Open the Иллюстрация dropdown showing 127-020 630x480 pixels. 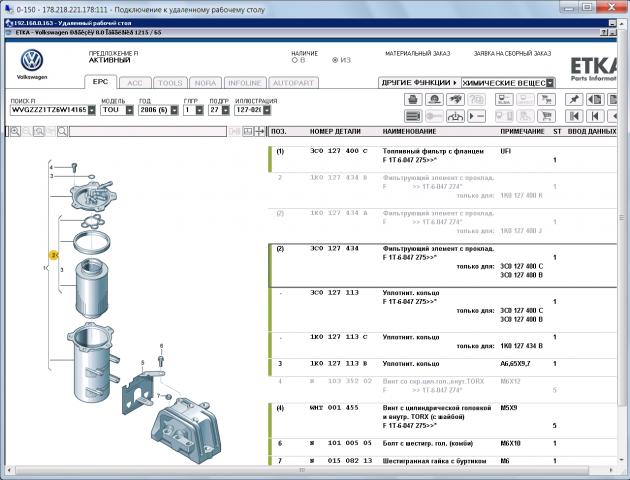pos(267,110)
